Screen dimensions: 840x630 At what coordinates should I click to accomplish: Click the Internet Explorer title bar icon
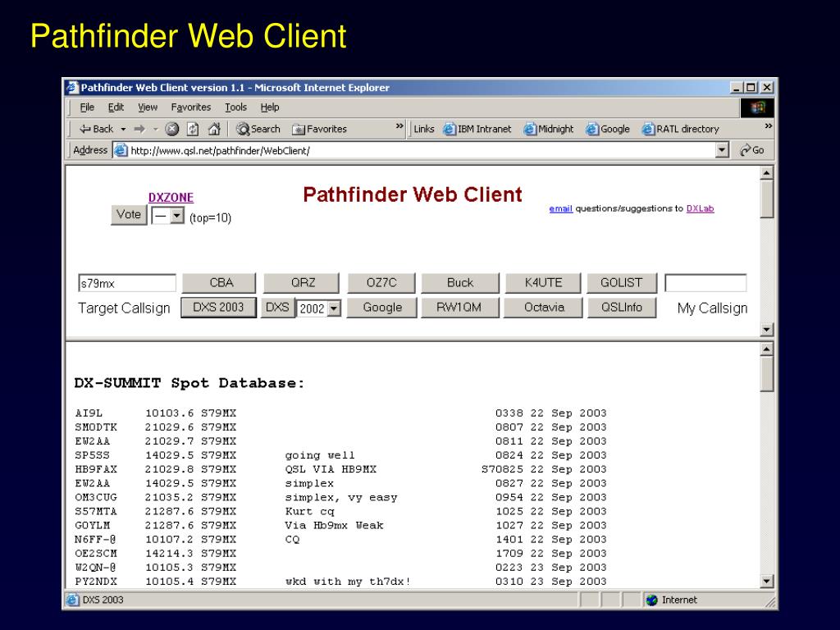72,87
